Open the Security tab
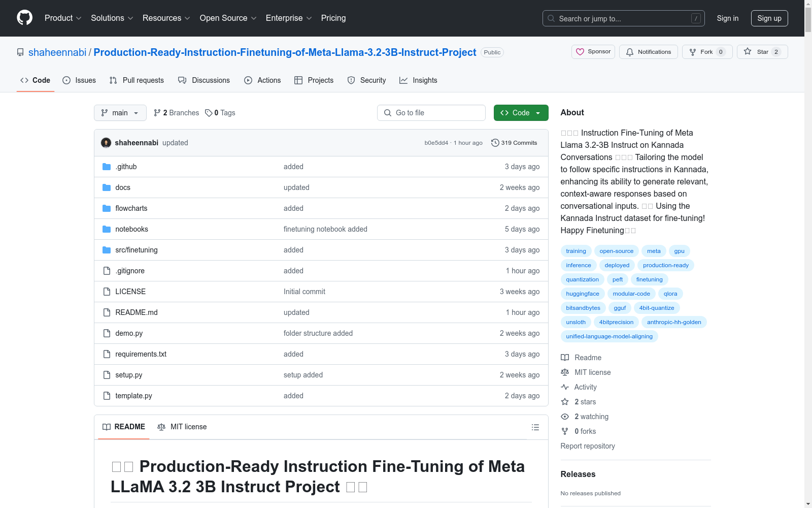Viewport: 812px width, 508px height. pos(366,80)
